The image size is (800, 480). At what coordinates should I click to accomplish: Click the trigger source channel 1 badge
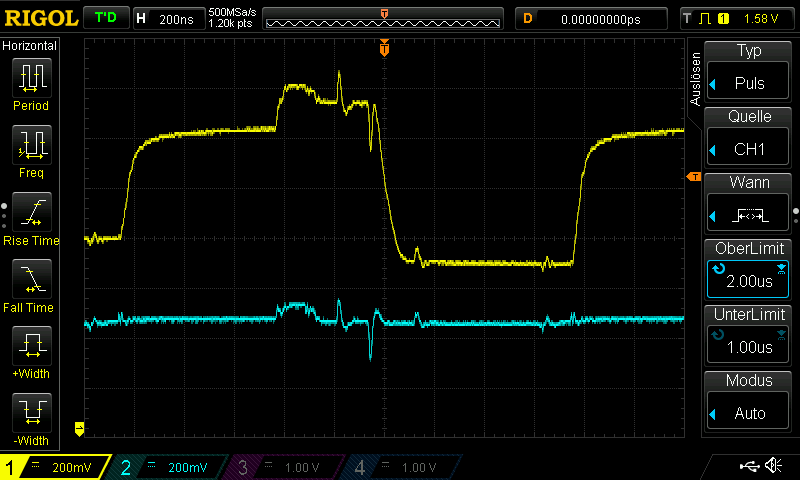click(x=723, y=19)
